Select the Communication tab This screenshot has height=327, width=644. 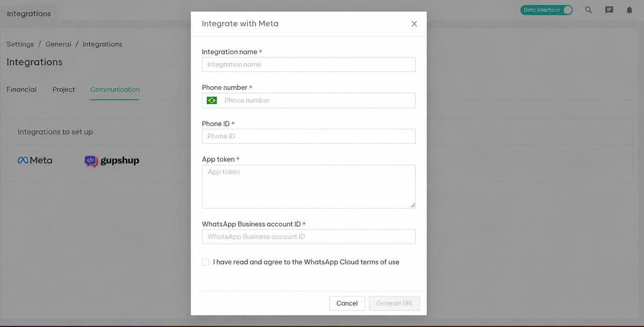115,90
